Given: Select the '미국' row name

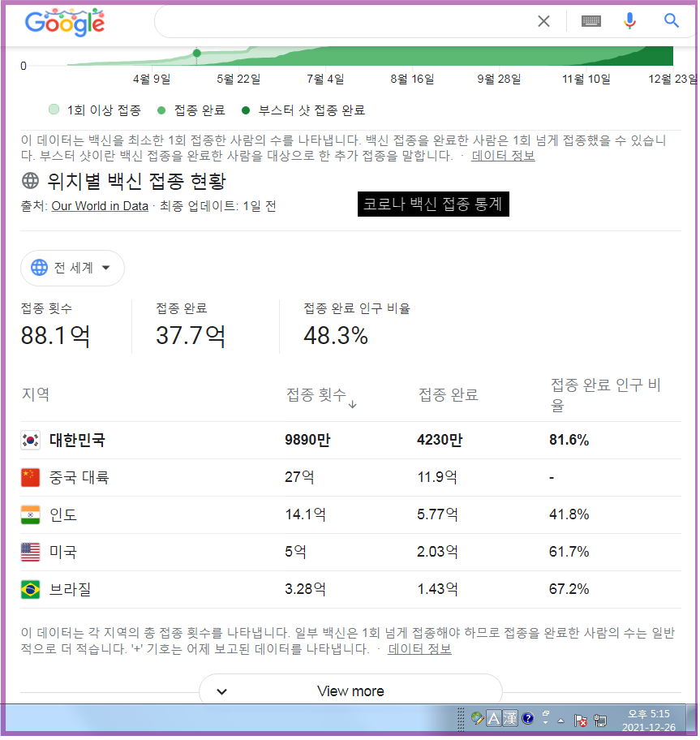Looking at the screenshot, I should click(x=64, y=553).
